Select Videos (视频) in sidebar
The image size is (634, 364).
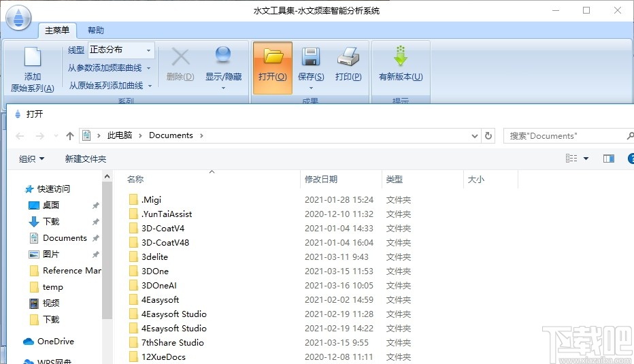[x=44, y=303]
